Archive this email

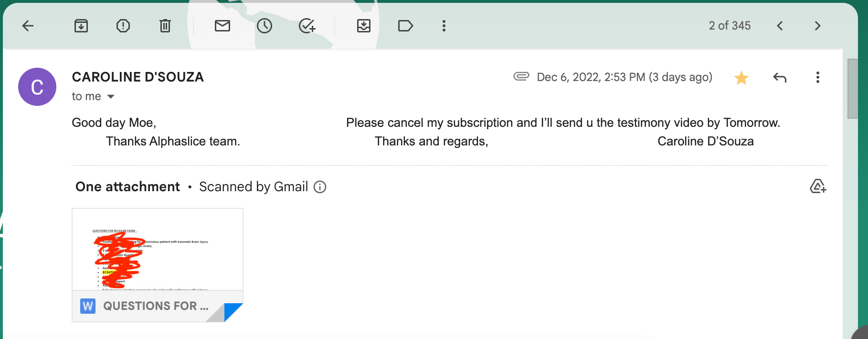click(x=81, y=26)
